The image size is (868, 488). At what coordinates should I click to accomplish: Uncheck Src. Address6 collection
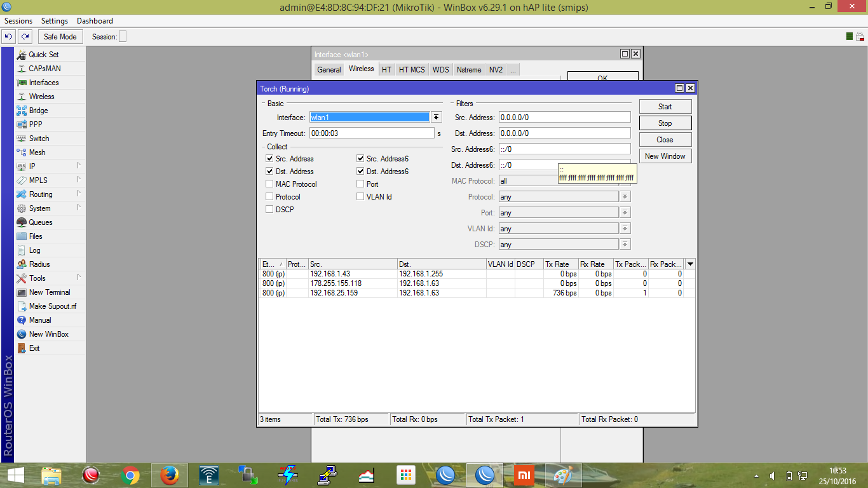pos(360,159)
